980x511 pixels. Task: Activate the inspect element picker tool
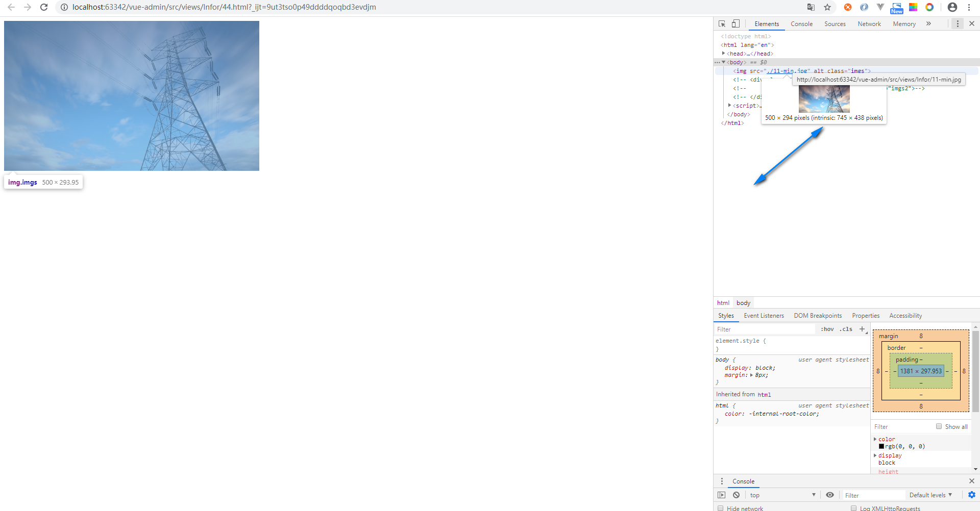pos(722,23)
